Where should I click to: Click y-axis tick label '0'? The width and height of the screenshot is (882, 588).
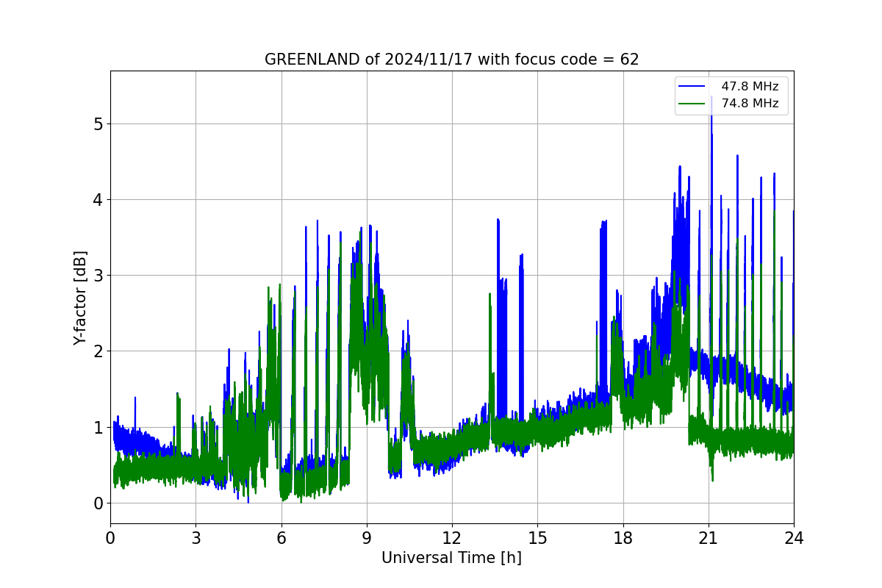97,503
